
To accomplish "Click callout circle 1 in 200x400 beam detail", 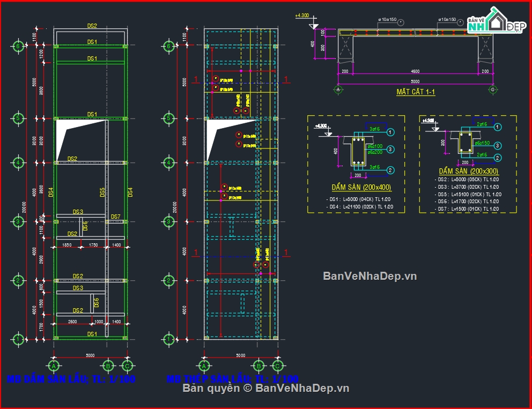I will point(390,132).
